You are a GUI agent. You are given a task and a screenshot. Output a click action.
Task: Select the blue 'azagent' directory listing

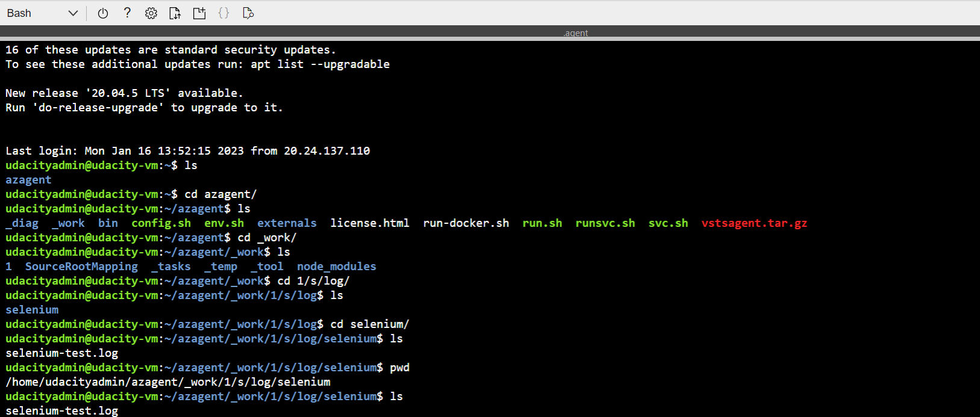coord(28,180)
